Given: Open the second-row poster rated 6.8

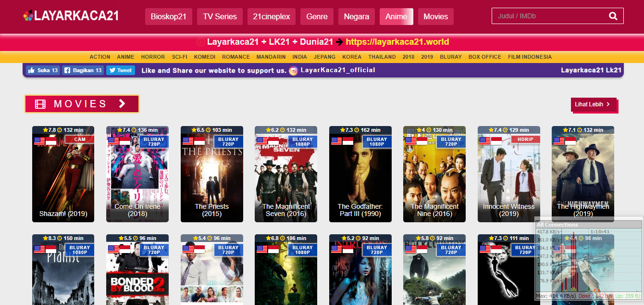Looking at the screenshot, I should click(x=286, y=269).
